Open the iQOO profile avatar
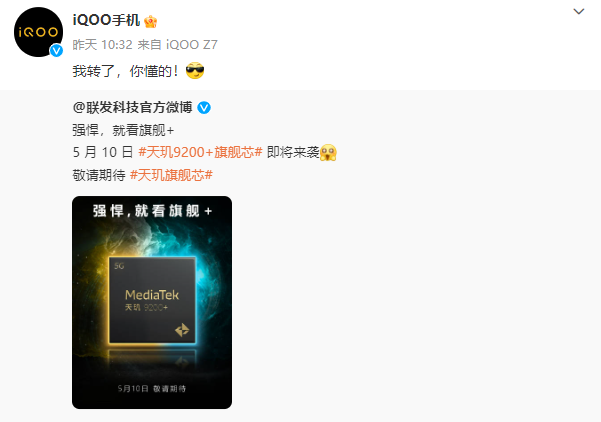This screenshot has width=601, height=422. 38,32
